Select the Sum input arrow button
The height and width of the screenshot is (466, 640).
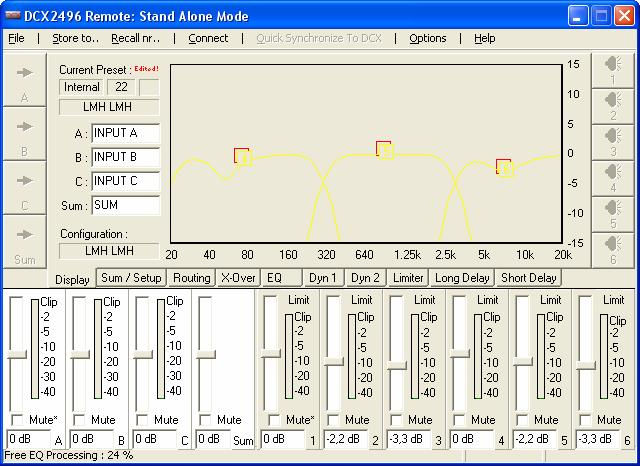[x=24, y=242]
